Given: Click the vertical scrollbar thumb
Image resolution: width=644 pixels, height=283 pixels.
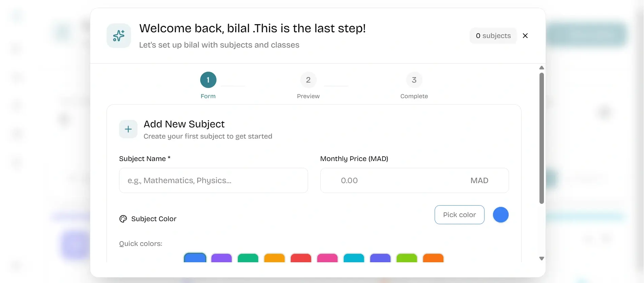Looking at the screenshot, I should point(541,138).
